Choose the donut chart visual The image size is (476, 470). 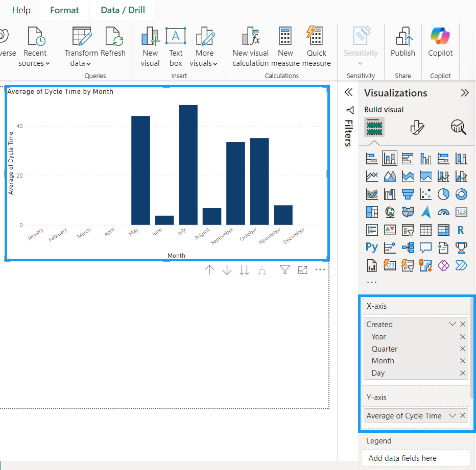coord(461,194)
